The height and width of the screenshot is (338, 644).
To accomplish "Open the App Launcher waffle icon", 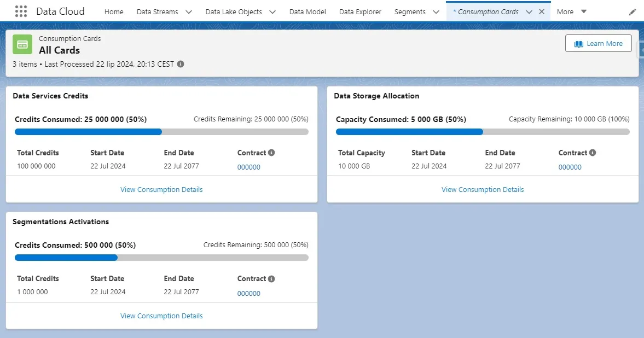I will pyautogui.click(x=21, y=11).
